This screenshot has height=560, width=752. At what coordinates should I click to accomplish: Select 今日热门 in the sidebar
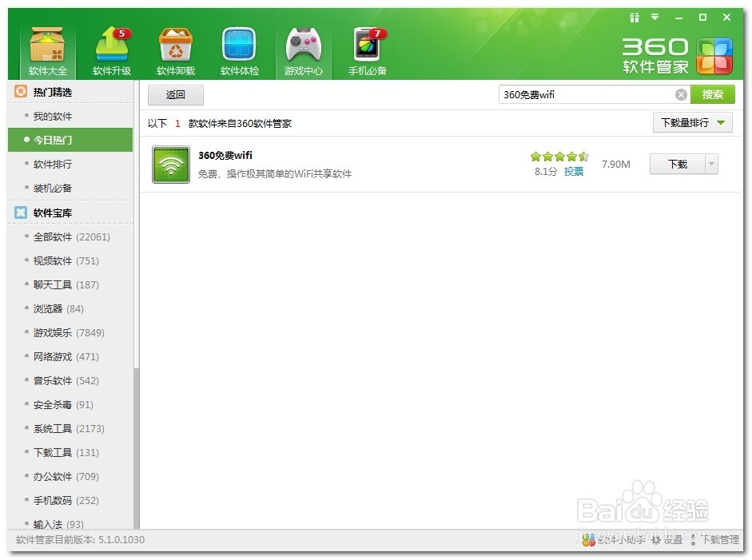tap(70, 140)
